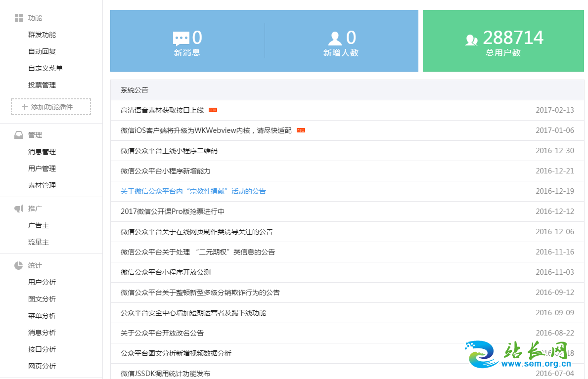Click the plus icon in 添加功能插件
Image resolution: width=588 pixels, height=379 pixels.
25,107
